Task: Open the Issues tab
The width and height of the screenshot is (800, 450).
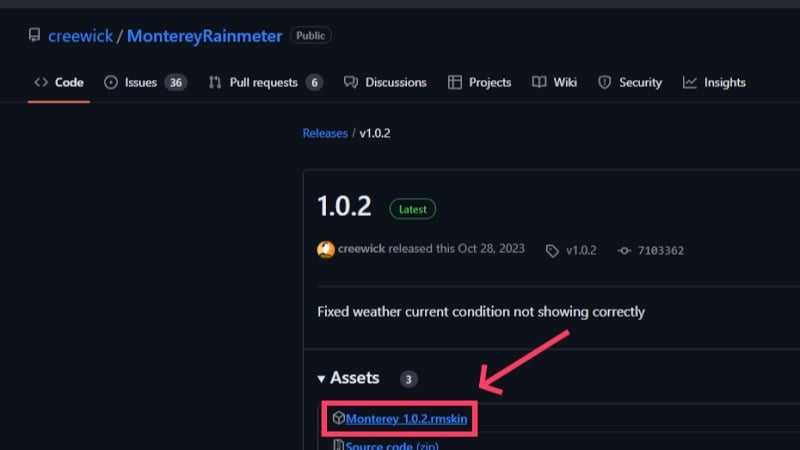Action: 145,82
